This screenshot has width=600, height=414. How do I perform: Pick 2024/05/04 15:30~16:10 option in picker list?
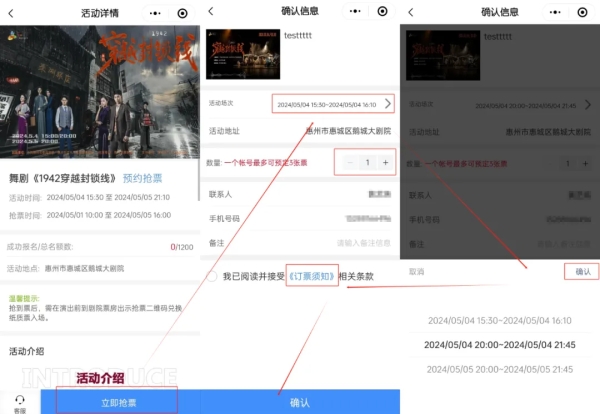tap(498, 320)
